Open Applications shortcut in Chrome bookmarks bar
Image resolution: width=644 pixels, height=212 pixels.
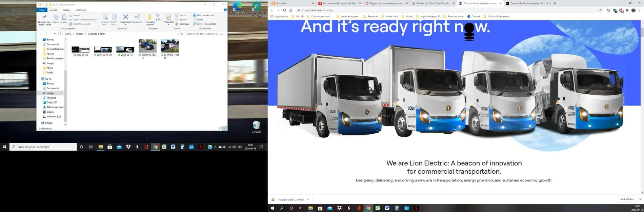pyautogui.click(x=279, y=16)
